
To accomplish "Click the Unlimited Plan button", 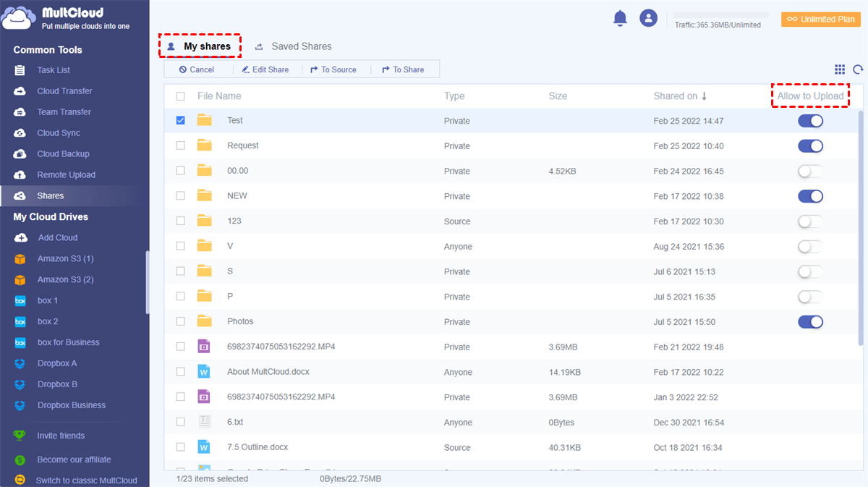I will [820, 20].
